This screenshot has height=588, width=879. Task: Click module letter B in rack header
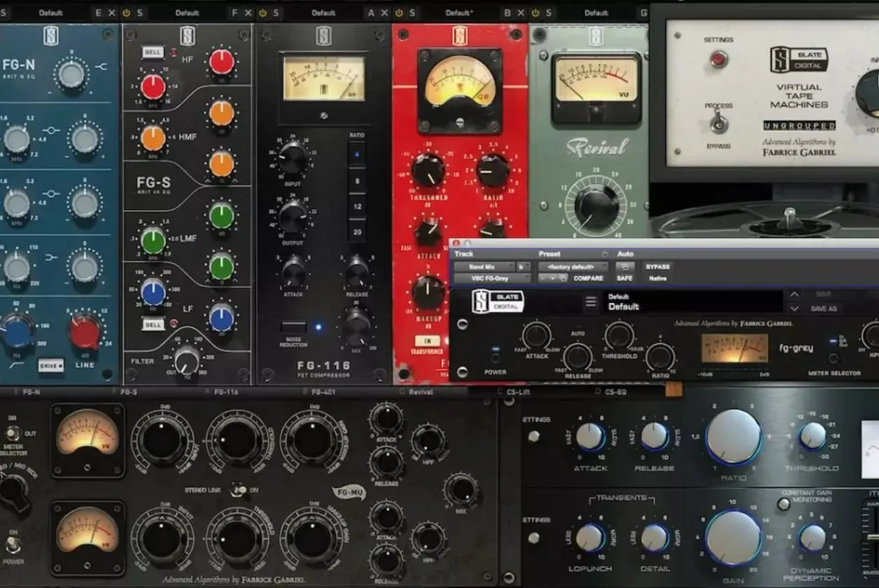[x=507, y=13]
